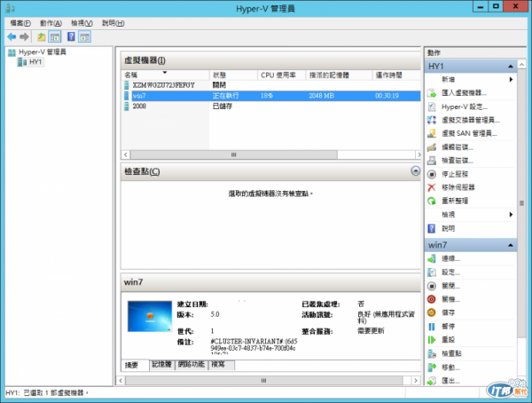Image resolution: width=532 pixels, height=403 pixels.
Task: Open the 動作(A) menu
Action: tap(51, 23)
